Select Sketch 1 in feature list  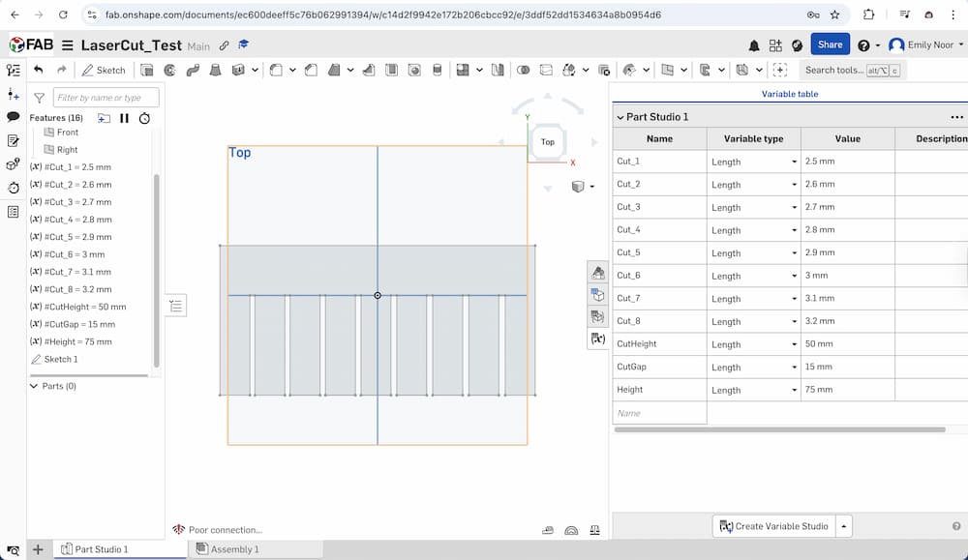pyautogui.click(x=60, y=359)
